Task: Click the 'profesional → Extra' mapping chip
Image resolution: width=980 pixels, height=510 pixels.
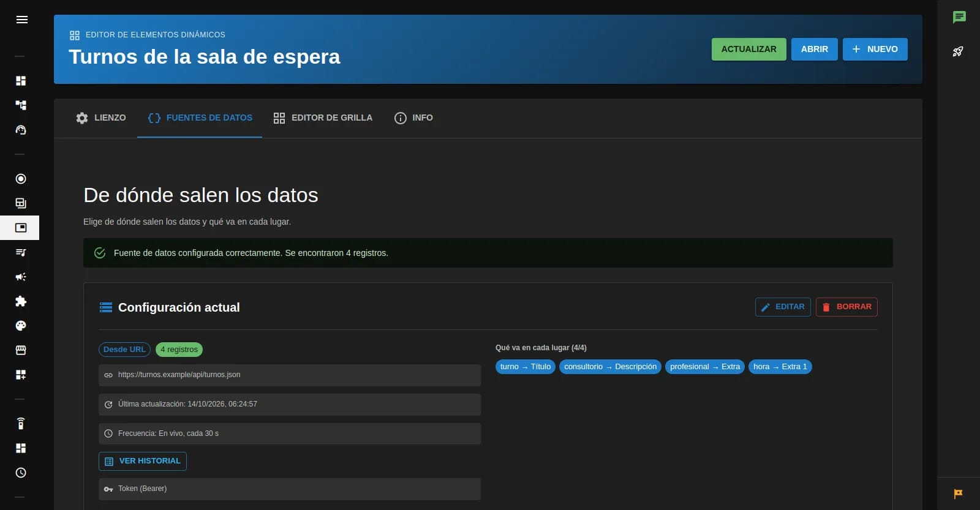Action: tap(705, 367)
